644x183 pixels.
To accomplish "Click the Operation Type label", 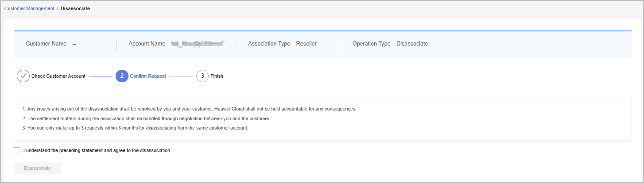I will point(371,44).
